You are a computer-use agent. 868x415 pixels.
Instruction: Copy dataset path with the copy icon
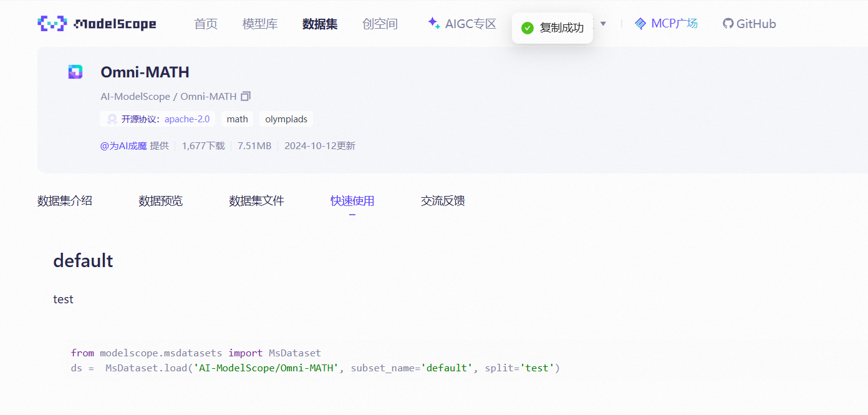[246, 96]
